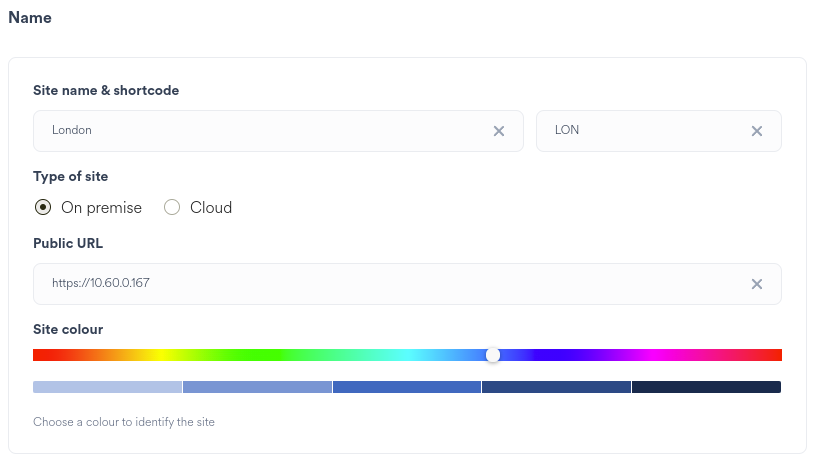Set hue to red at slider's left end

point(36,355)
